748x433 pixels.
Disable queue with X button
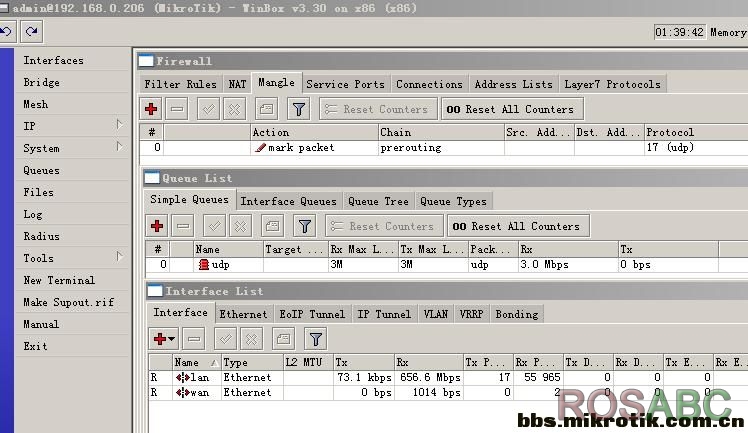[240, 226]
